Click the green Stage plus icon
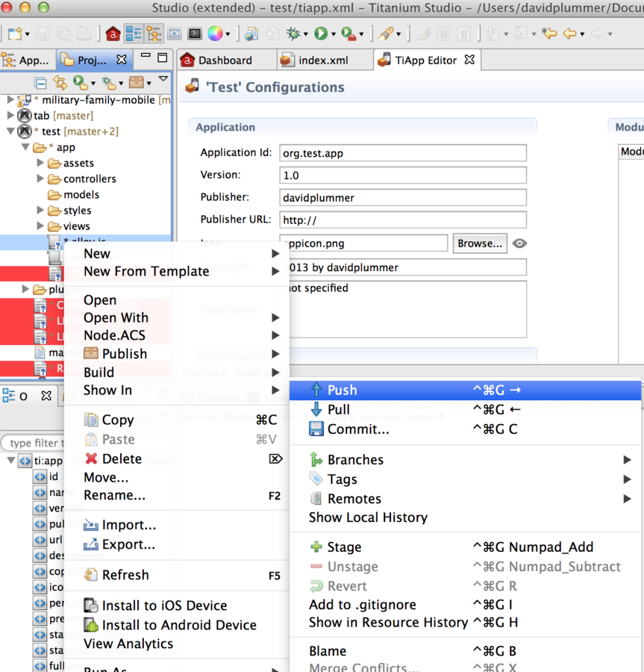 (316, 547)
